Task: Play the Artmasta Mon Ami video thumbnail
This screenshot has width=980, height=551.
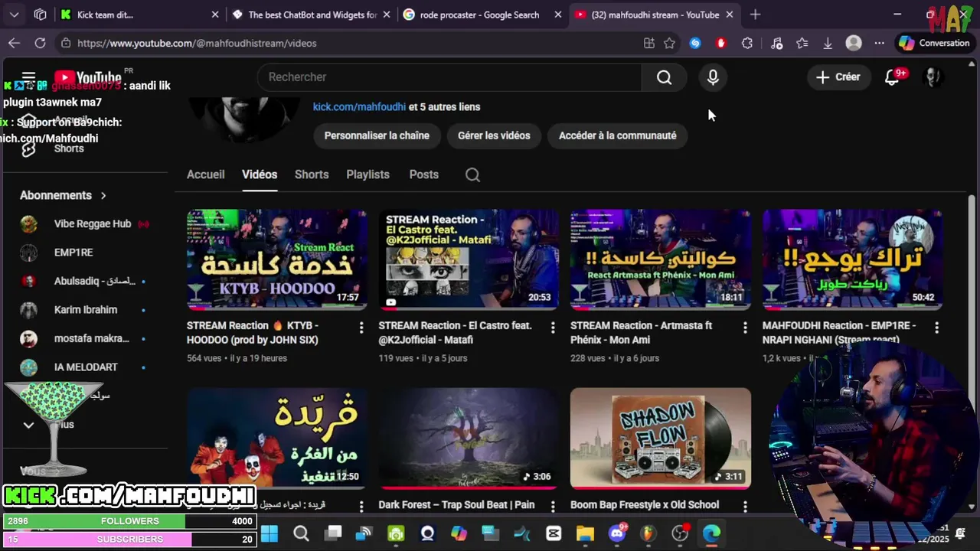Action: tap(661, 259)
